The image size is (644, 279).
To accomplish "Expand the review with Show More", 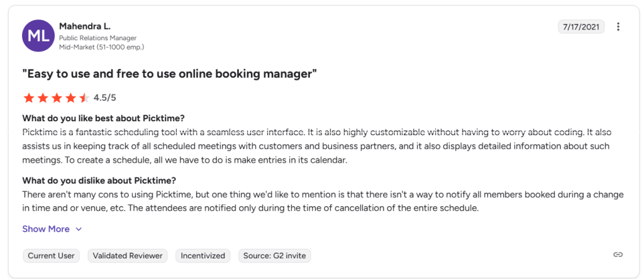I will pos(46,229).
